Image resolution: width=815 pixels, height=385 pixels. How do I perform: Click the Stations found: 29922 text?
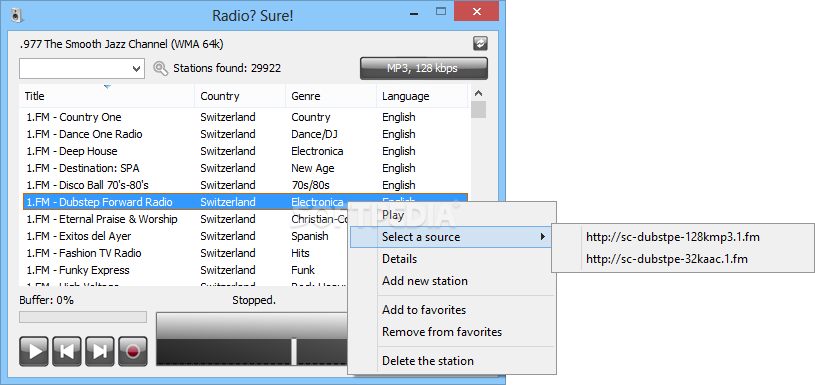coord(227,69)
